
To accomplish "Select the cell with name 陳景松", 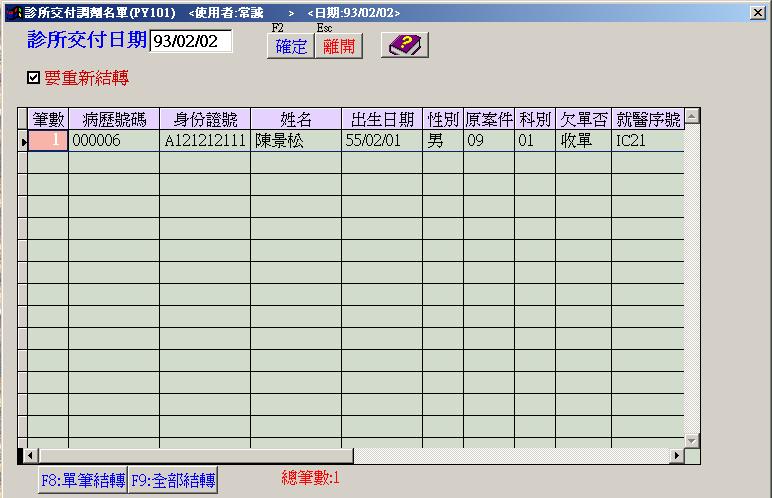I will pyautogui.click(x=295, y=141).
